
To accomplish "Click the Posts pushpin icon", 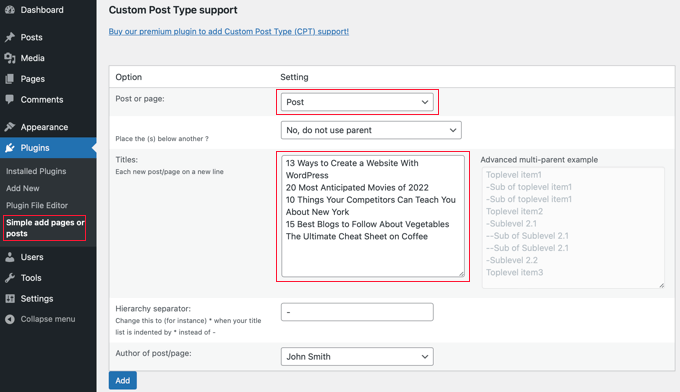I will click(x=10, y=37).
